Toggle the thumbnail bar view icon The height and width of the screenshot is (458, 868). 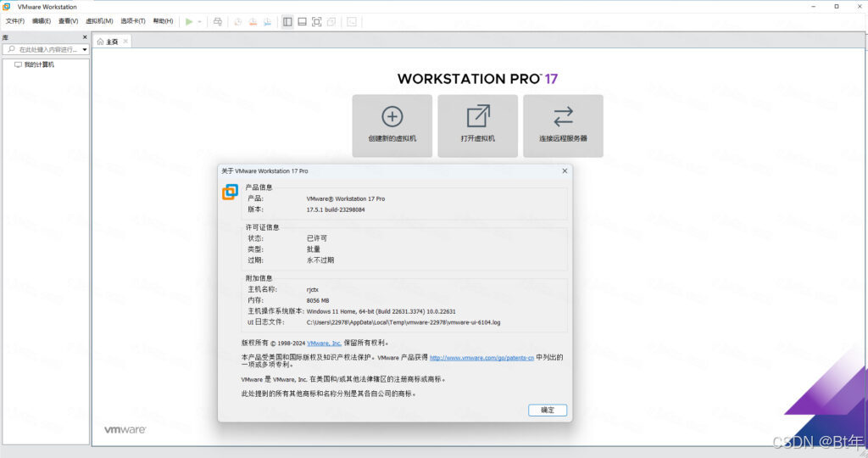(x=303, y=21)
